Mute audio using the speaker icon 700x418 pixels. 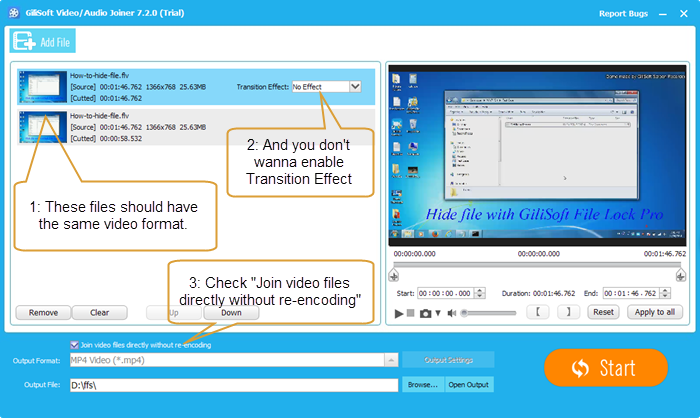[450, 313]
